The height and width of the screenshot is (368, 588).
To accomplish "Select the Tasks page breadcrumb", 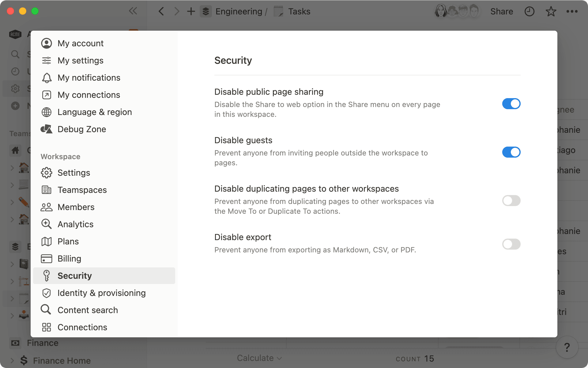I will (x=299, y=11).
